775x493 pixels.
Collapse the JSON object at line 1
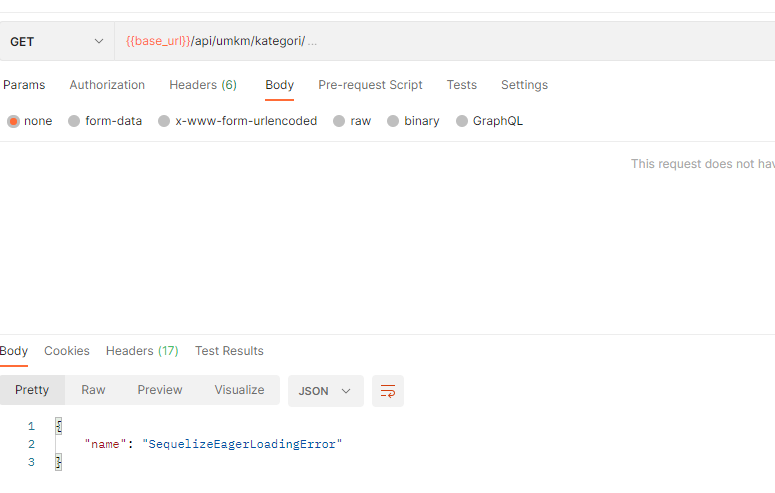point(59,426)
